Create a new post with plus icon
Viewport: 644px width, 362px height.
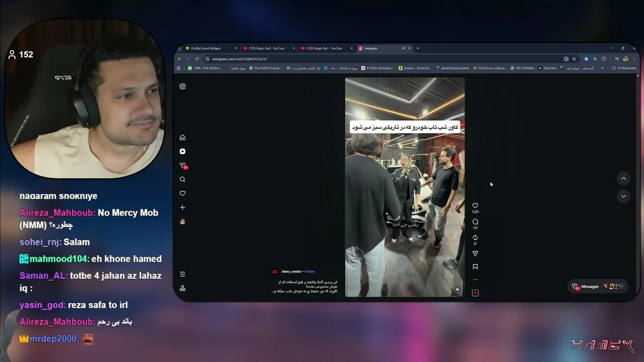[183, 207]
